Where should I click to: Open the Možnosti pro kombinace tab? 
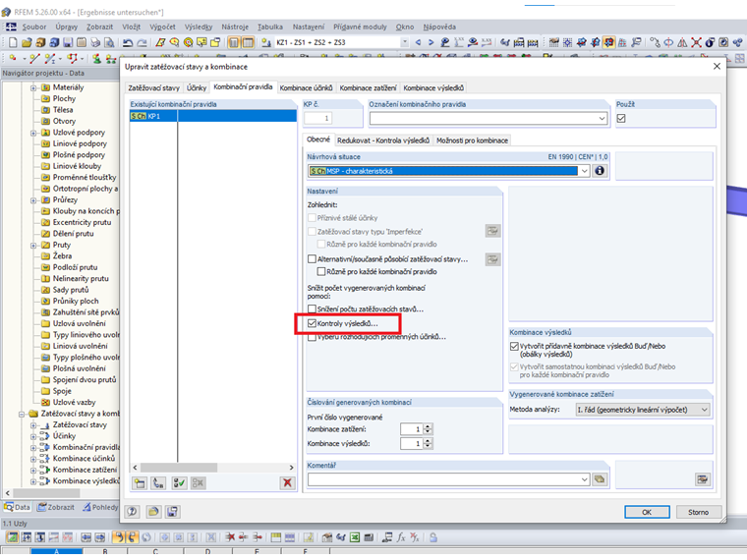click(472, 140)
